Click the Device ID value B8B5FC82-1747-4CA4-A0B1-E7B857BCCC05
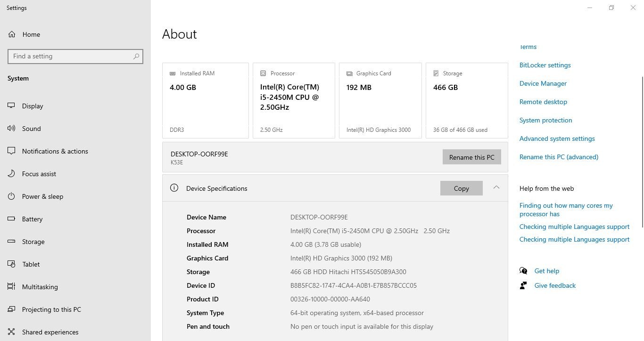The image size is (644, 341). [354, 285]
